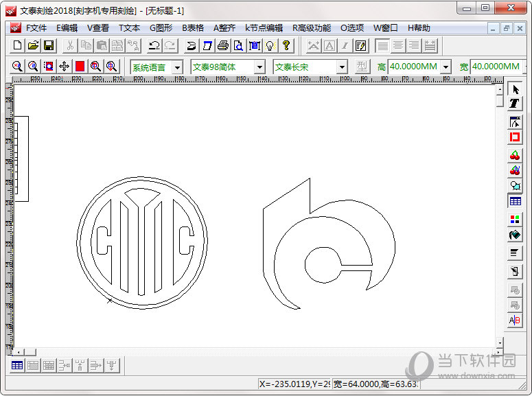Toggle the italic text style button
Viewport: 532px width, 396px height.
pos(345,45)
